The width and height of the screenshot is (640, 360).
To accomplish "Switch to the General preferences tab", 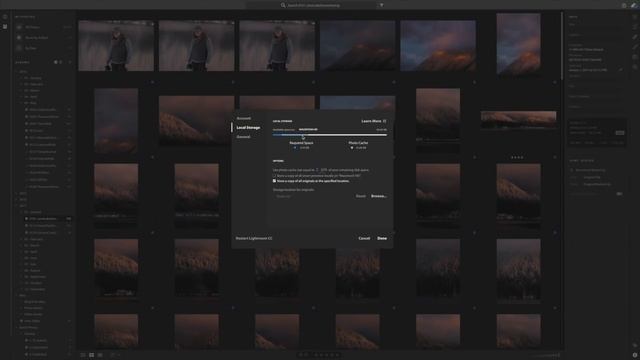I will pyautogui.click(x=243, y=137).
